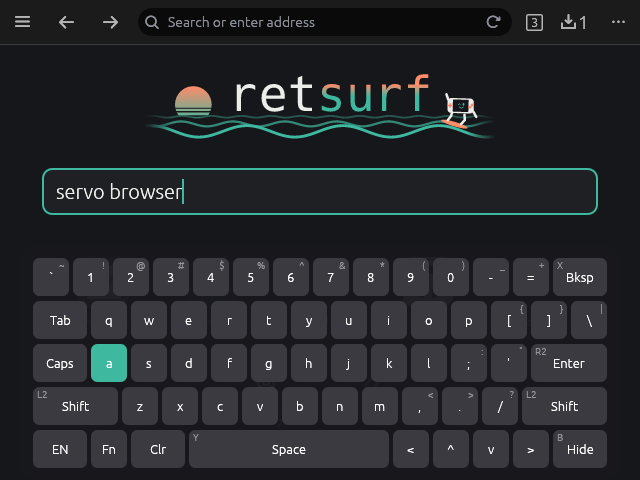640x480 pixels.
Task: Open the downloads indicator
Action: 573,22
